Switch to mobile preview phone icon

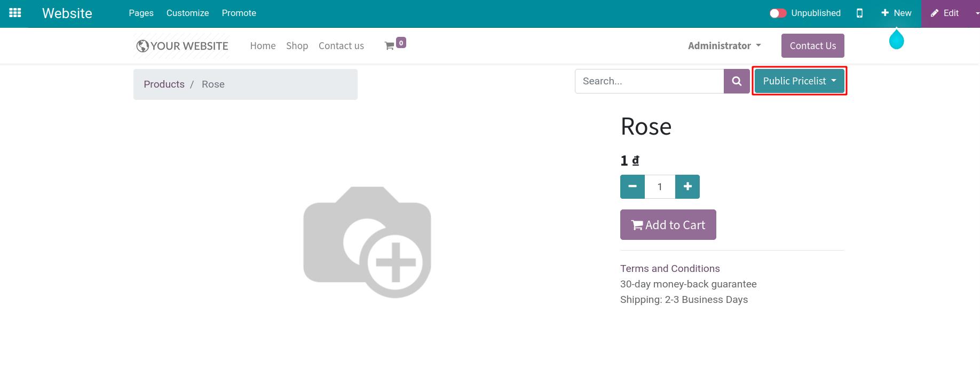(x=859, y=13)
